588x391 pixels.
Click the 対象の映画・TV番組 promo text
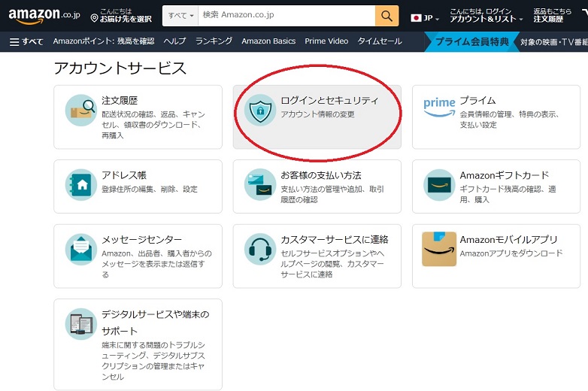coord(554,42)
